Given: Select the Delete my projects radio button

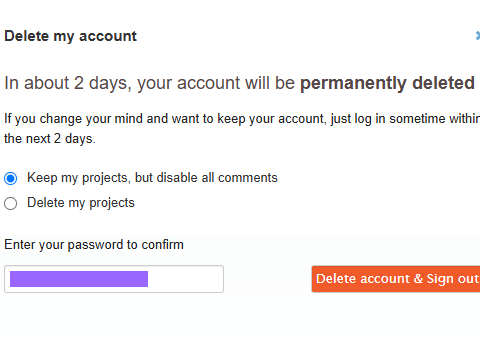Looking at the screenshot, I should click(x=11, y=203).
